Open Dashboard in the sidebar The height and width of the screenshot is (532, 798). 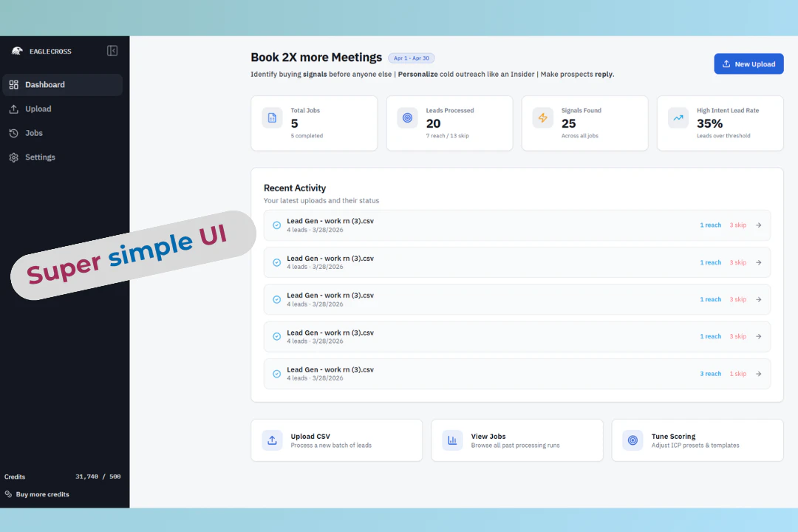click(63, 84)
